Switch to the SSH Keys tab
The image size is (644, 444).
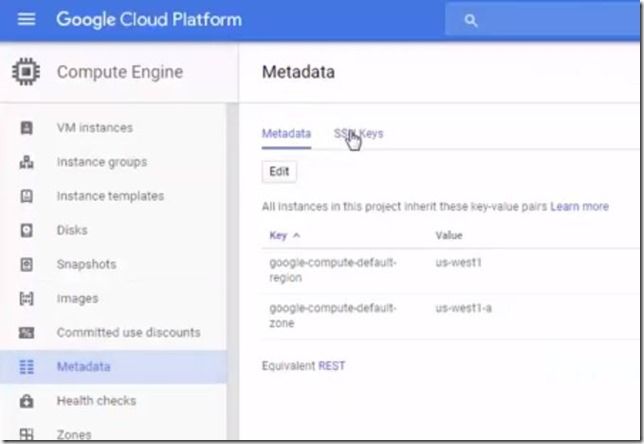pos(359,133)
